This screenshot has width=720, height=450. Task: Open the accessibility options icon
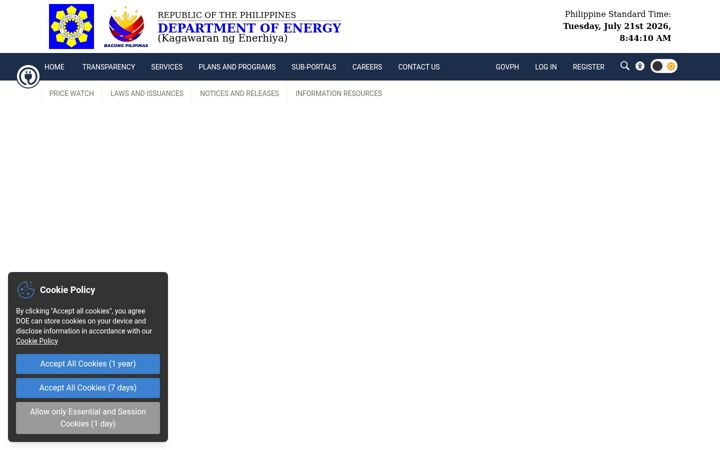click(640, 66)
